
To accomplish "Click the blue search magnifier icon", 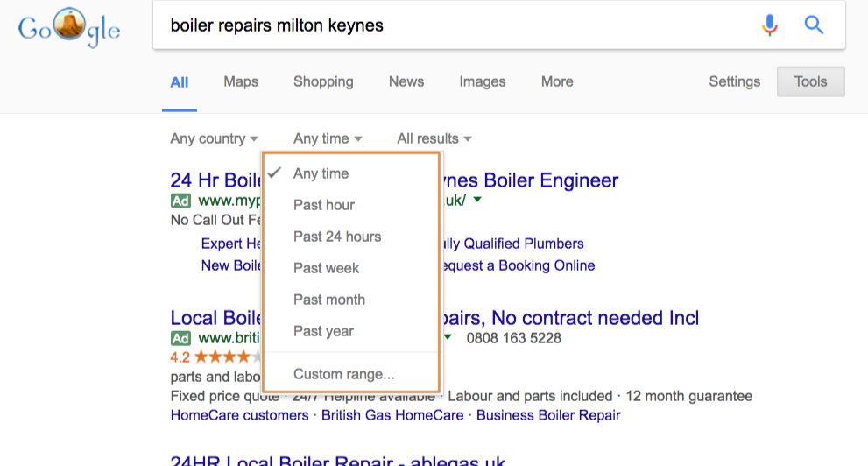I will 814,25.
